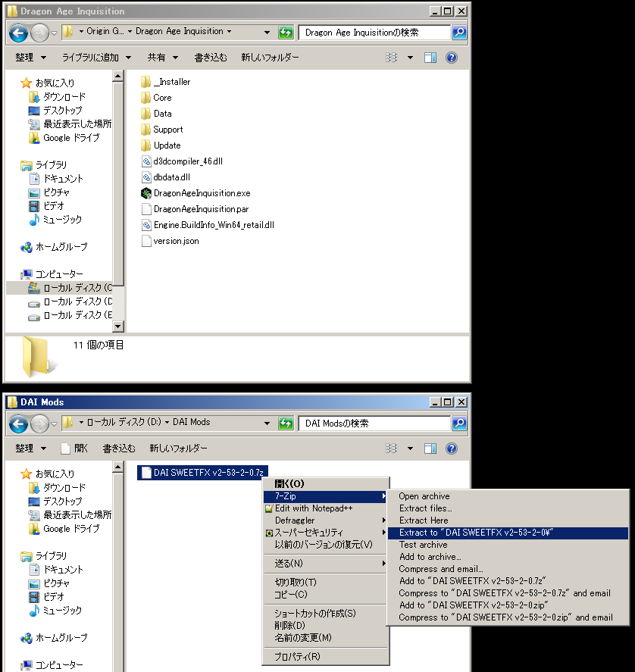
Task: Click refresh icon in DAI Mods window
Action: [286, 424]
